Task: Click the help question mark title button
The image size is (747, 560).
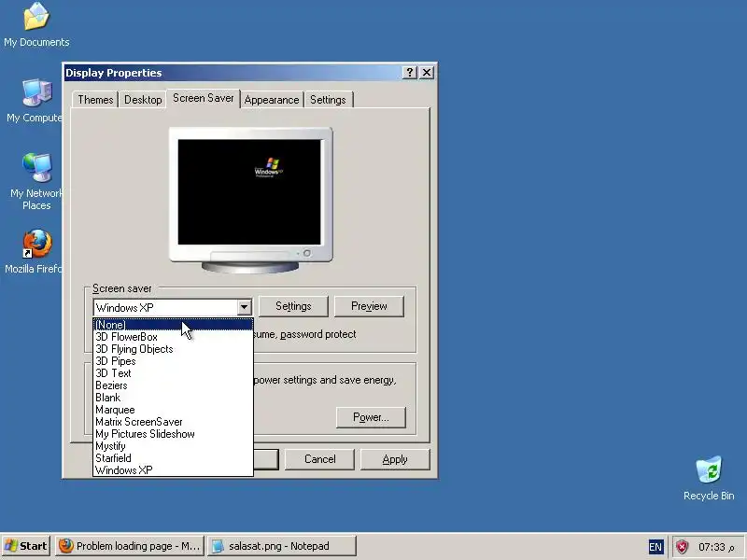Action: [410, 73]
